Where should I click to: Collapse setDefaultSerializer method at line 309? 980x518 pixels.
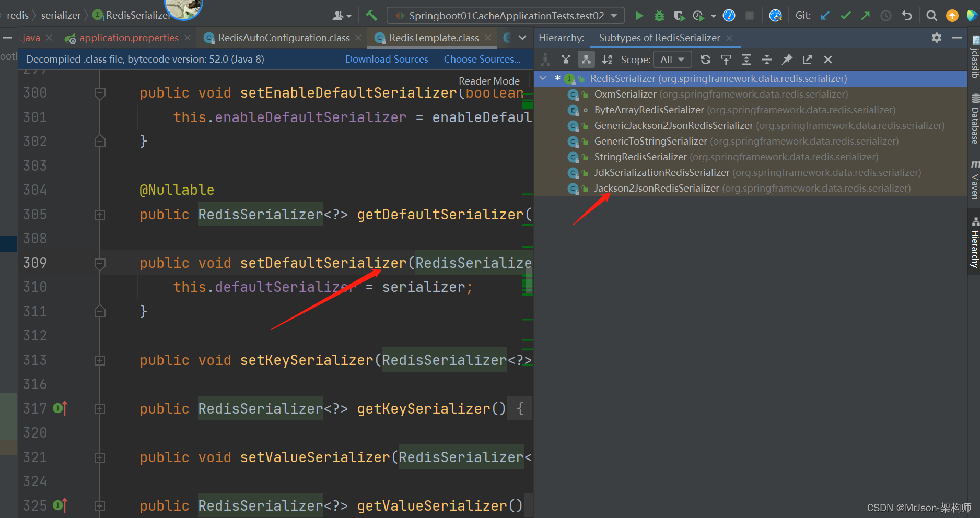point(100,263)
